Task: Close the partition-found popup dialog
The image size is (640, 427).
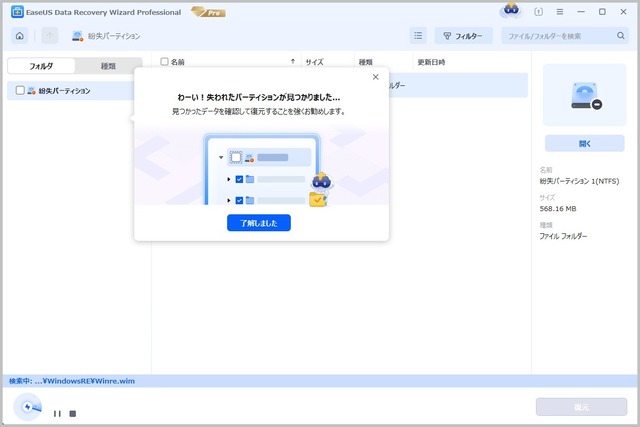Action: pos(376,77)
